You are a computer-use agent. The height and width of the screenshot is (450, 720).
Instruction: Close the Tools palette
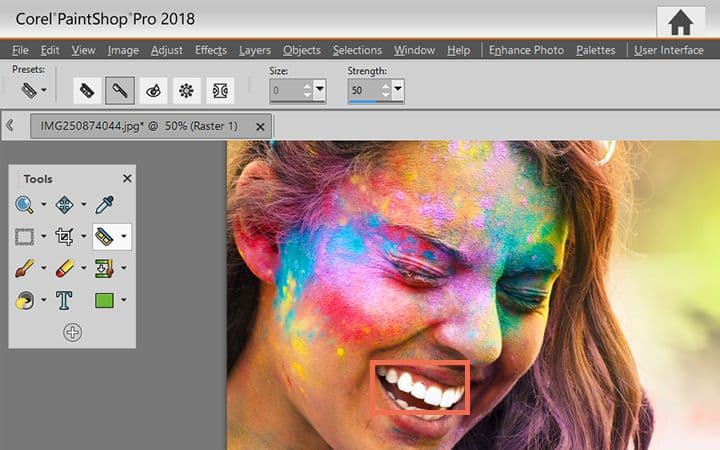coord(127,178)
